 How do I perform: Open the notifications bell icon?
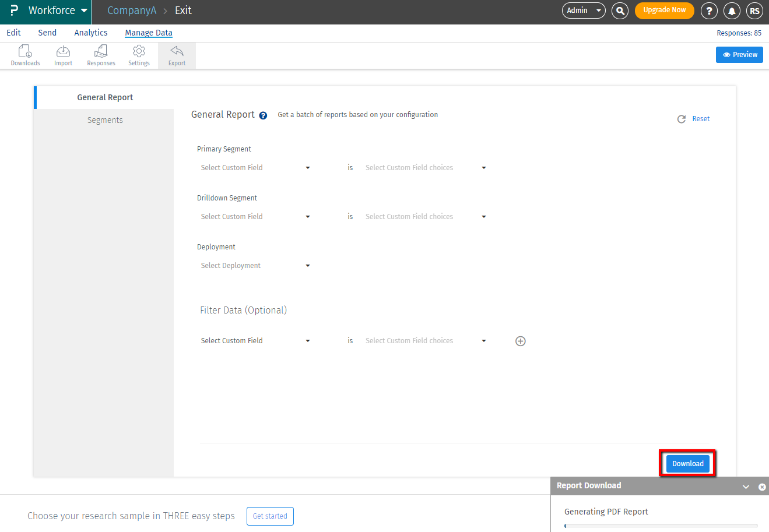click(732, 10)
